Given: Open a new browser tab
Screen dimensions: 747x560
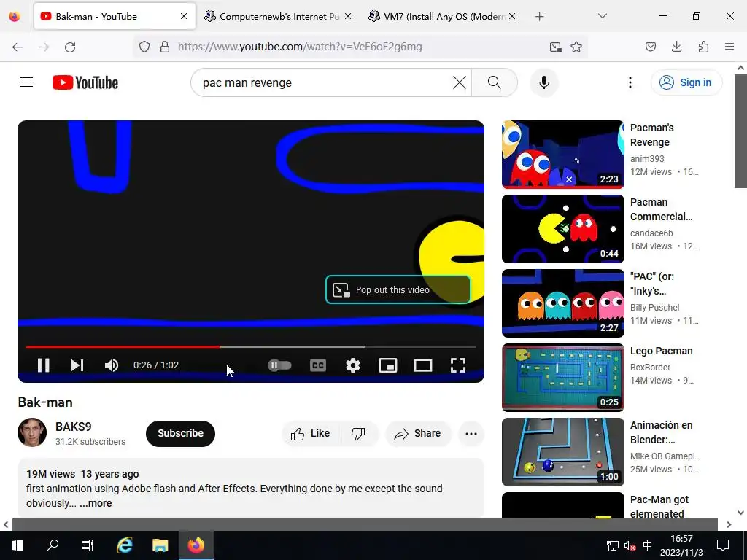Looking at the screenshot, I should click(539, 17).
